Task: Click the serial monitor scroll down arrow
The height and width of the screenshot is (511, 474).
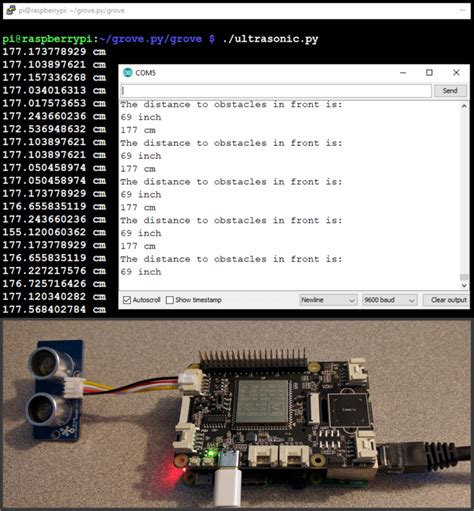Action: (x=464, y=285)
